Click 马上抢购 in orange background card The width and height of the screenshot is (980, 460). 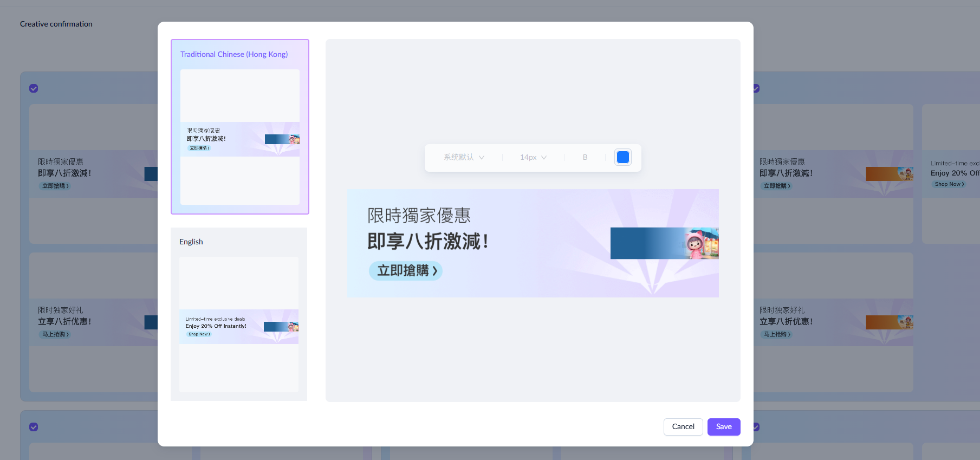pos(777,334)
